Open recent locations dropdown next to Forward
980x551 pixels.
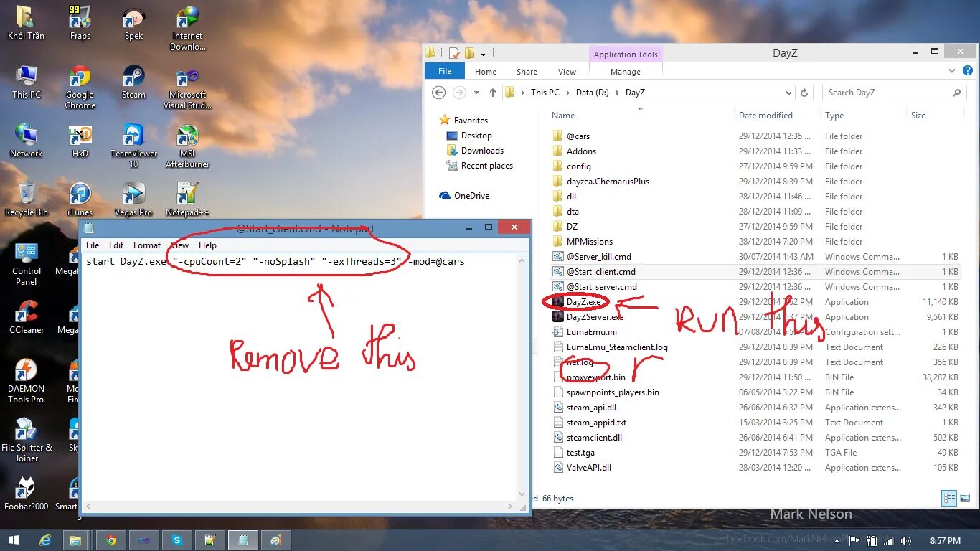[475, 93]
